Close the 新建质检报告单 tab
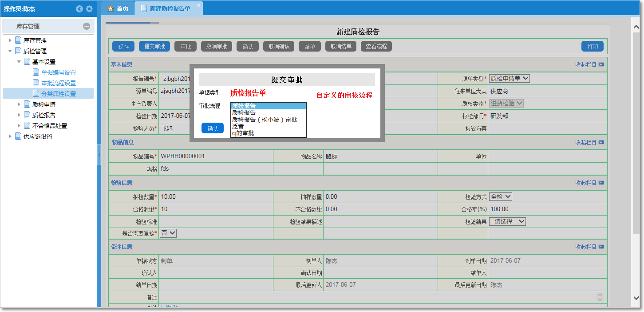Viewport: 644px width, 312px height. pyautogui.click(x=198, y=5)
